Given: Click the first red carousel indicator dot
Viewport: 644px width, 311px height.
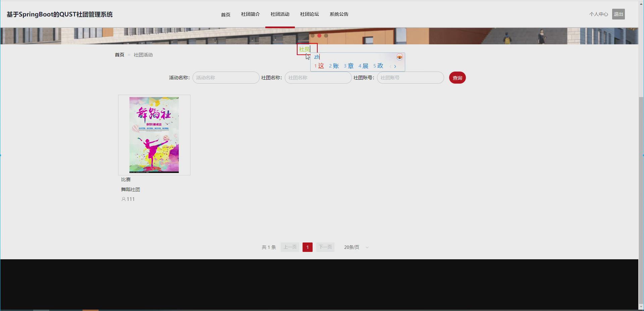Looking at the screenshot, I should [312, 36].
